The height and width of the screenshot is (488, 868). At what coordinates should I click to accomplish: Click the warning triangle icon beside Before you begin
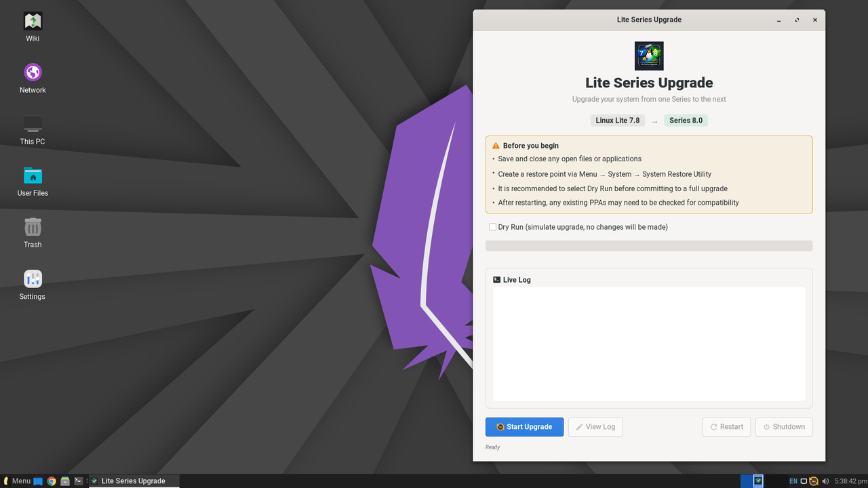[496, 146]
